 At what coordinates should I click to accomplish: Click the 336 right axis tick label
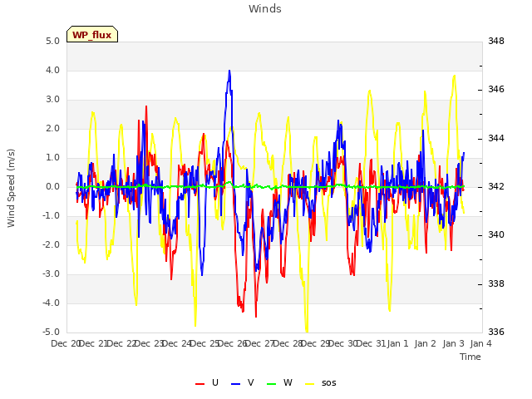pyautogui.click(x=496, y=332)
